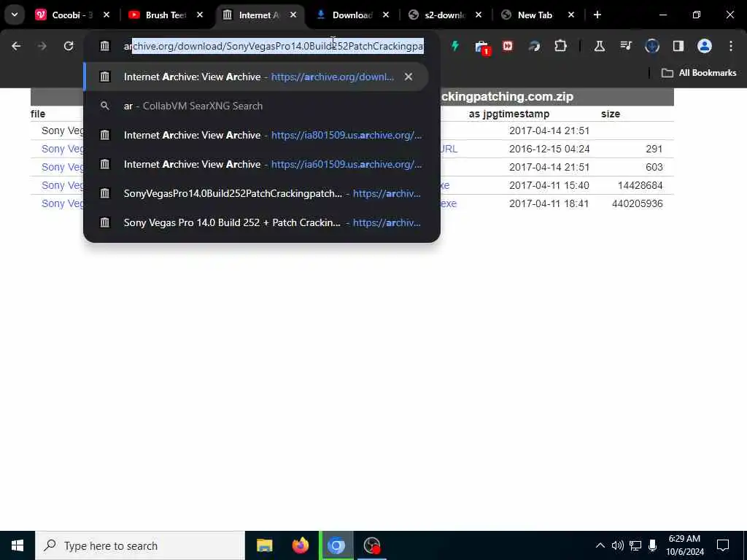This screenshot has width=747, height=560.
Task: Close the Cocobi tab
Action: tap(107, 15)
